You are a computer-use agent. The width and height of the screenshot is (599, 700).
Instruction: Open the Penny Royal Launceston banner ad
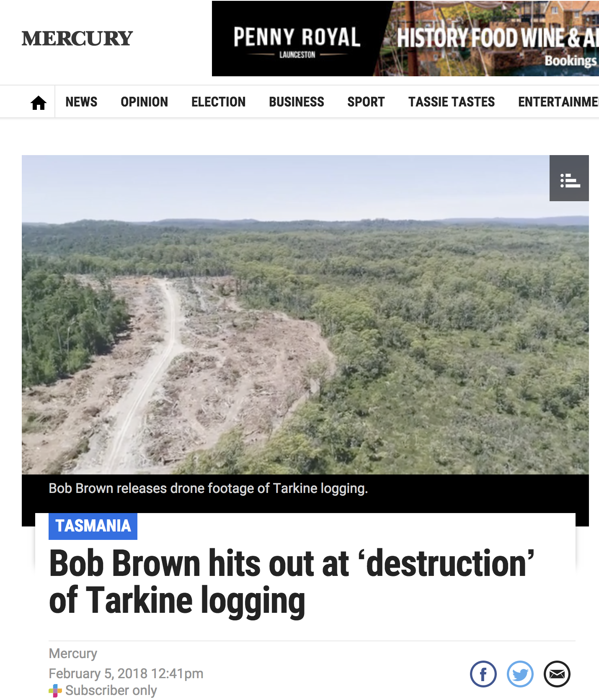[x=405, y=39]
